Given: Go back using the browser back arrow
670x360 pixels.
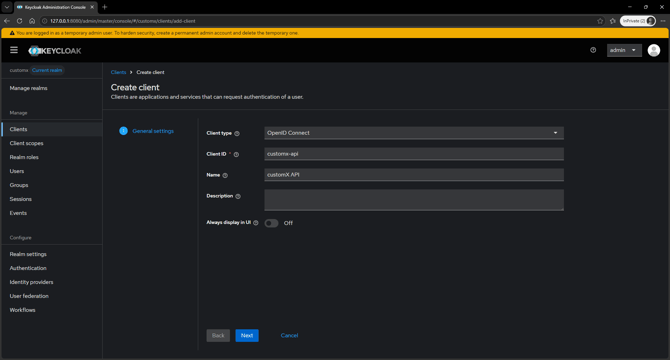Looking at the screenshot, I should (x=7, y=21).
